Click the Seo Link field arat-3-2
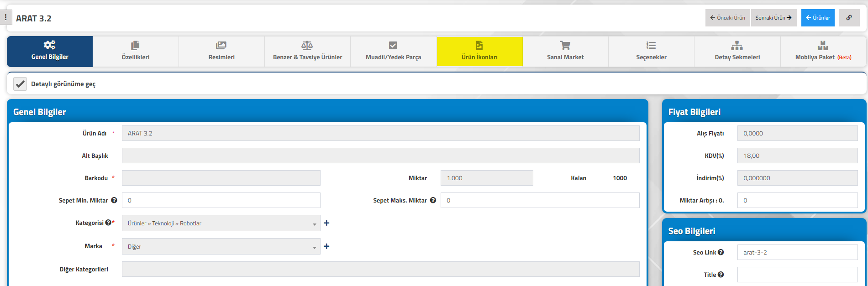This screenshot has width=868, height=286. 797,252
